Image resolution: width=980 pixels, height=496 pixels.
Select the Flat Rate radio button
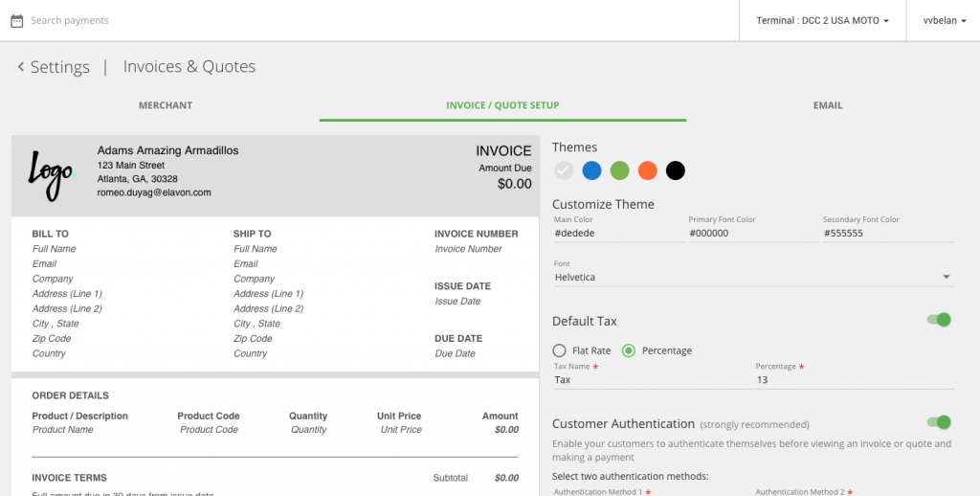[x=560, y=350]
